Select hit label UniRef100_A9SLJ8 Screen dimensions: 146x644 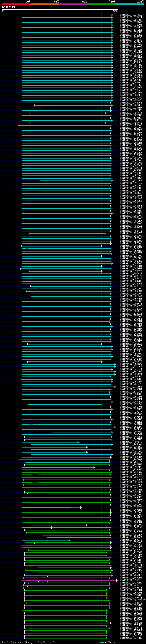click(131, 90)
